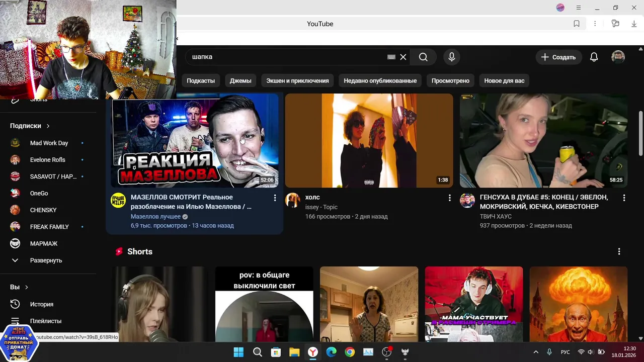Open browser passwords and cards manager icon

[615, 24]
